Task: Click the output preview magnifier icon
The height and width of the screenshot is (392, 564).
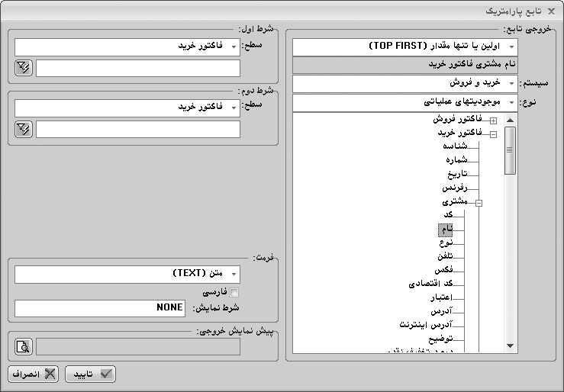Action: pos(23,347)
